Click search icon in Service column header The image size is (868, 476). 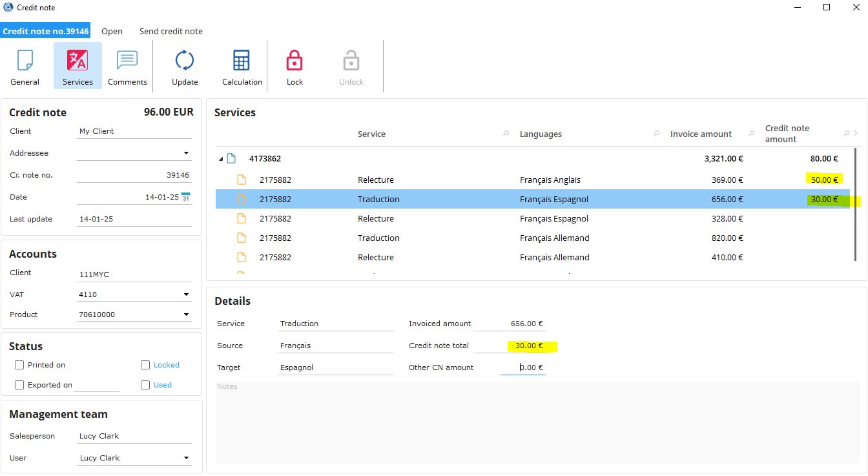[506, 134]
